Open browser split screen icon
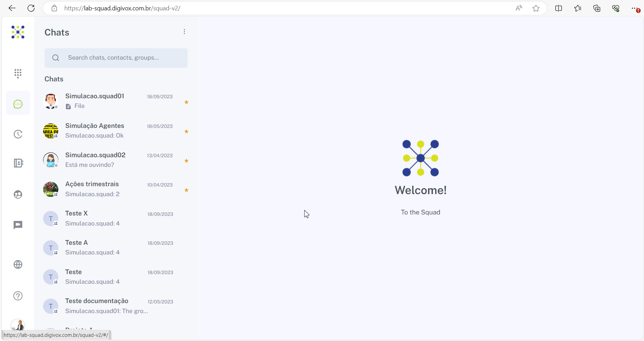This screenshot has width=644, height=341. (559, 8)
